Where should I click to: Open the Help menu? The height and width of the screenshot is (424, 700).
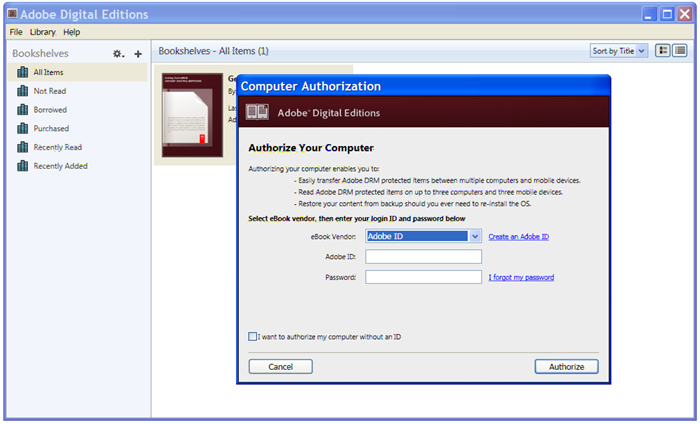tap(72, 32)
